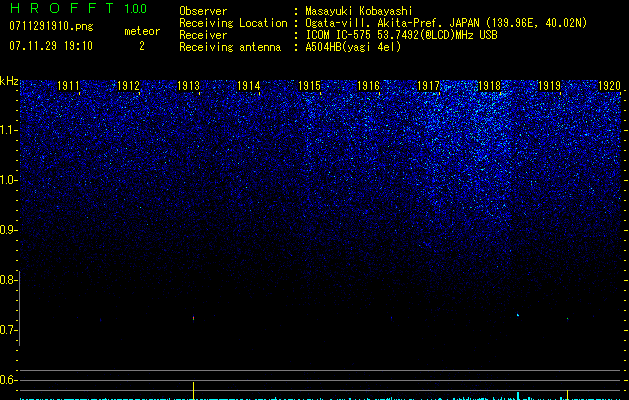Select the filename 0711291910.png
This screenshot has width=629, height=400.
coord(51,26)
